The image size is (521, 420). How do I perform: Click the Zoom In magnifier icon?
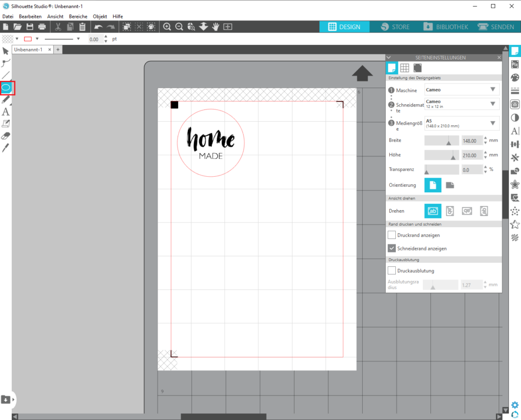167,26
